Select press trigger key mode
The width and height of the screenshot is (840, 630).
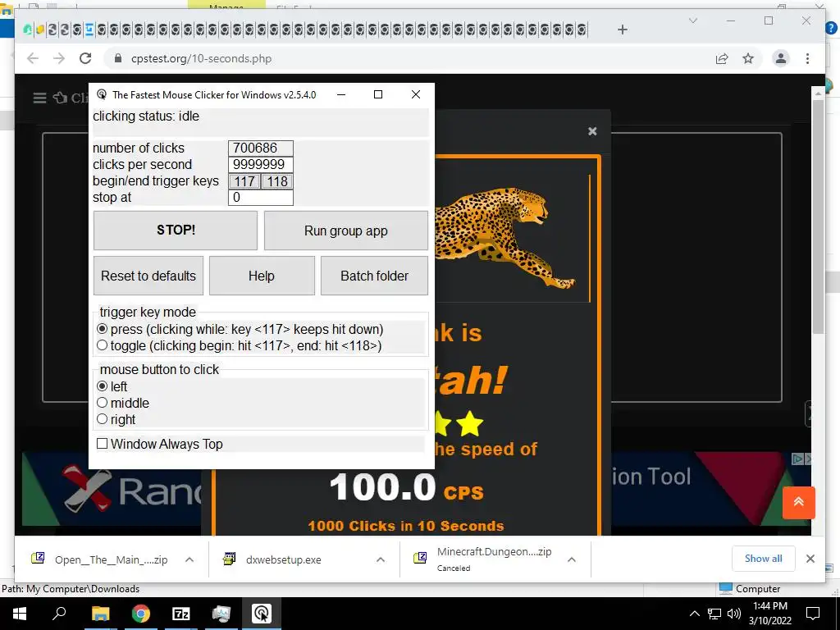[103, 329]
